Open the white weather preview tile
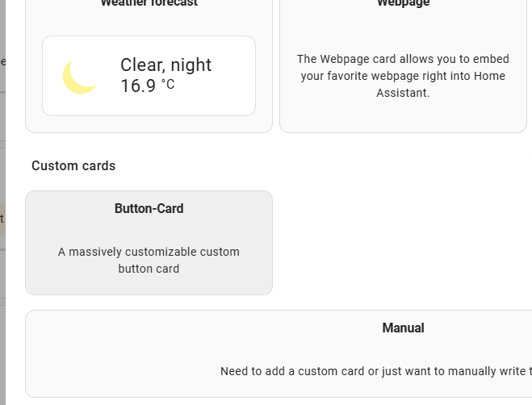The height and width of the screenshot is (405, 532). pos(149,76)
